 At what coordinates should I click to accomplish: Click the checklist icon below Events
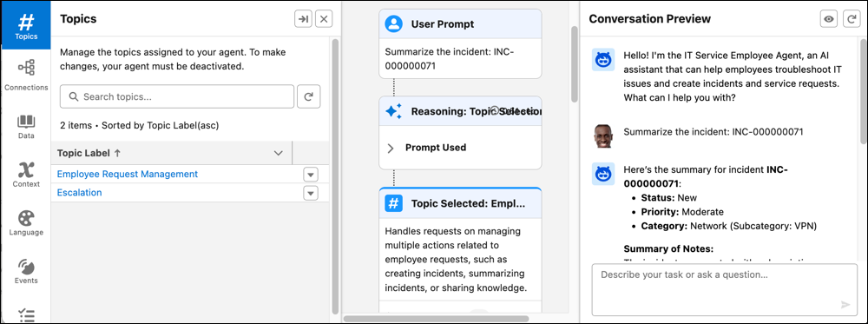[26, 314]
